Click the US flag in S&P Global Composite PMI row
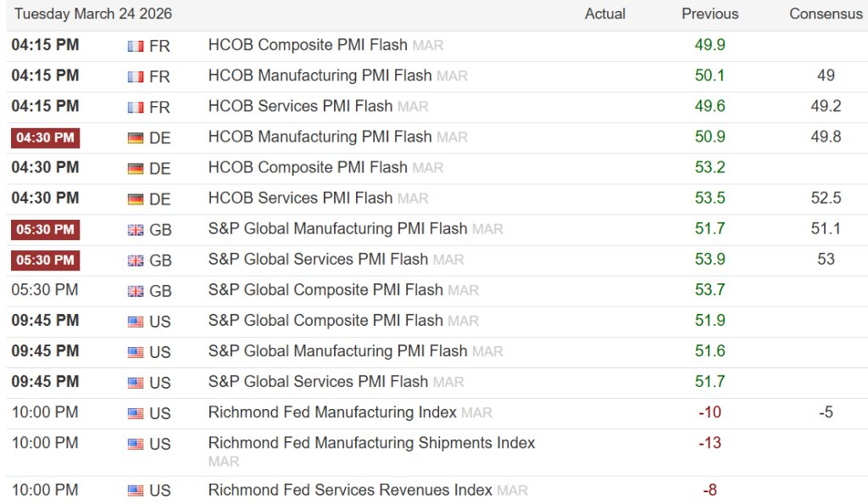868x504 pixels. (136, 322)
